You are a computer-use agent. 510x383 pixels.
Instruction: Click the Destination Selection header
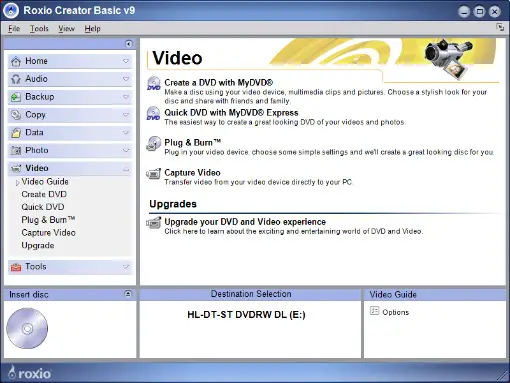pos(251,294)
